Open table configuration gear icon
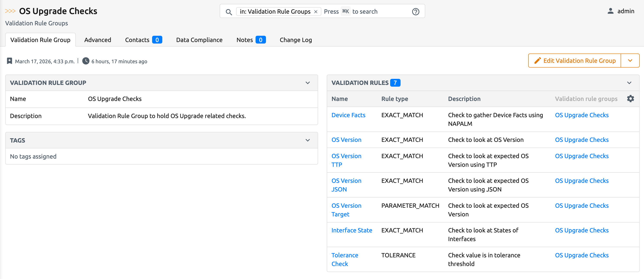This screenshot has width=644, height=279. [x=630, y=99]
